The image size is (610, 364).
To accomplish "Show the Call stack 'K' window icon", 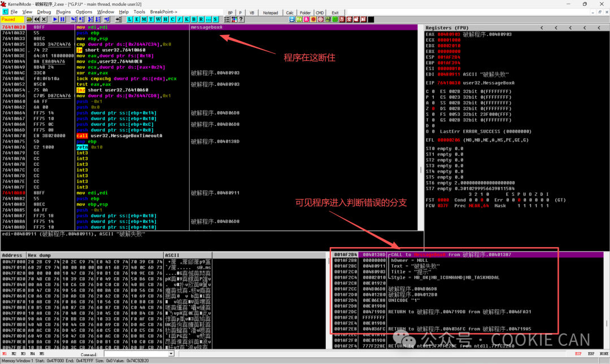I will point(187,19).
